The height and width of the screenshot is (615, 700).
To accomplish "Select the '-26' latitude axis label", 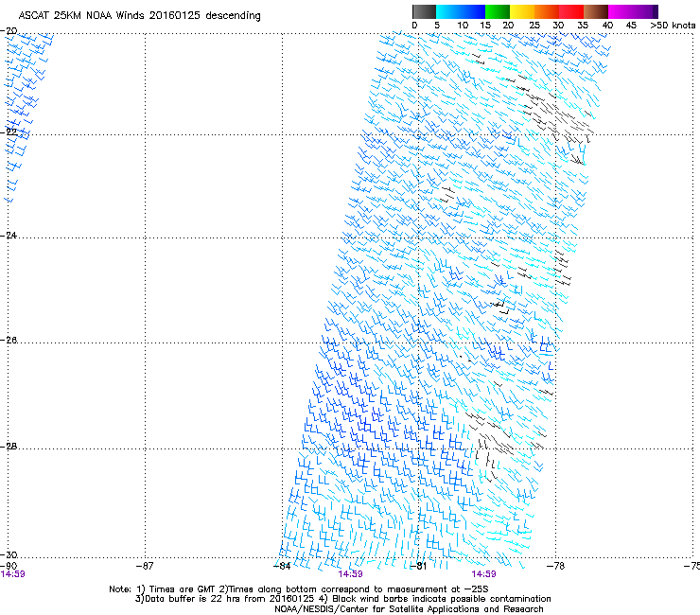I will click(9, 340).
